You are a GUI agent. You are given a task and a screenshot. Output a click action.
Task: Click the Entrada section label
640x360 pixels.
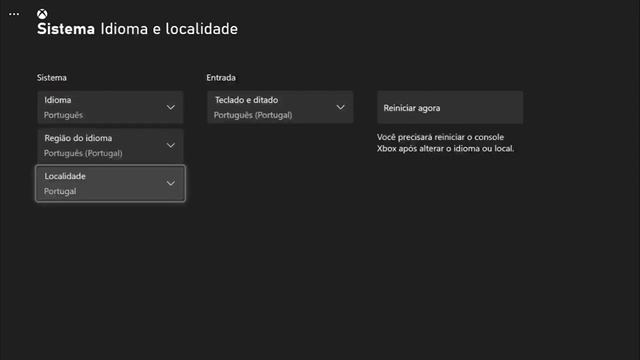click(x=221, y=78)
